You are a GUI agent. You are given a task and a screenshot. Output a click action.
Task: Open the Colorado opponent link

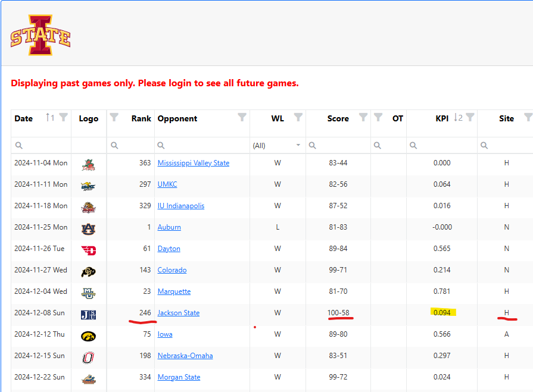click(172, 270)
